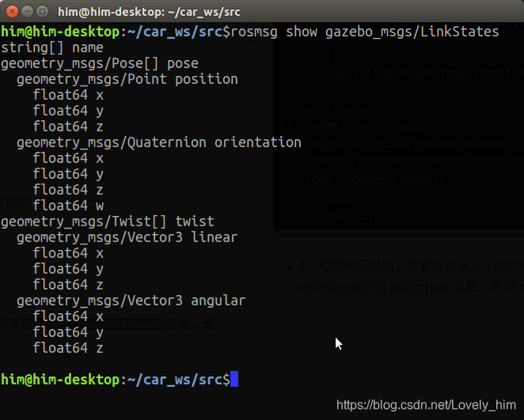This screenshot has width=524, height=420.
Task: Click 'float64 x' under Vector3 linear
Action: 69,253
